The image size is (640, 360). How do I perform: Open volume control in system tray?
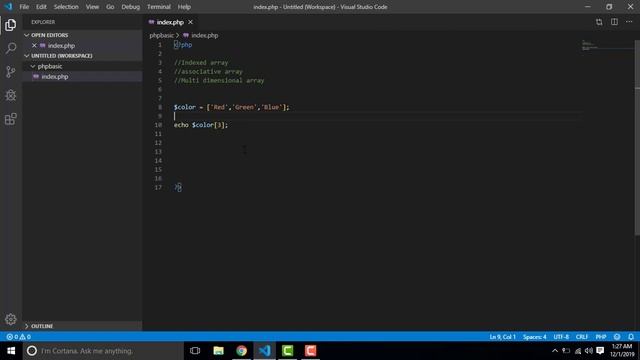(589, 351)
